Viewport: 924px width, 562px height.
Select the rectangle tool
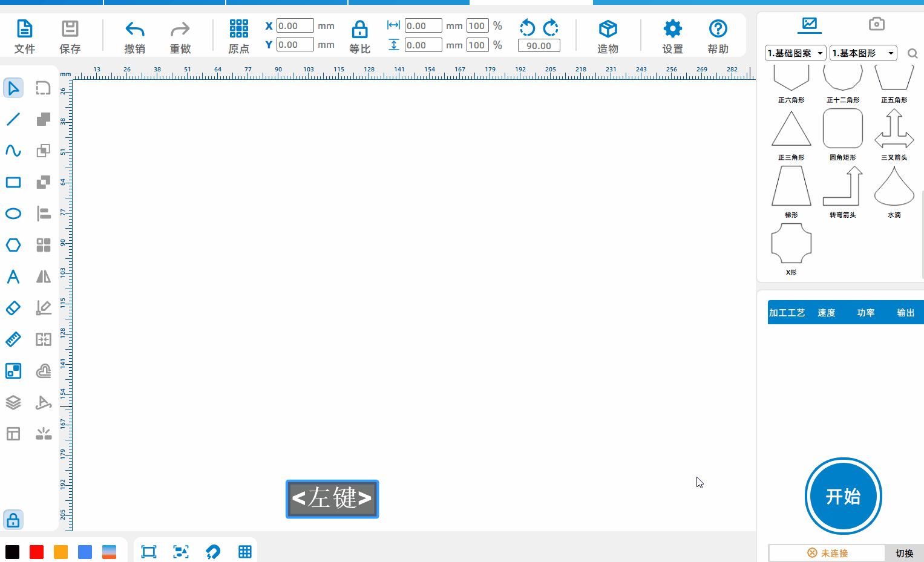pyautogui.click(x=13, y=182)
